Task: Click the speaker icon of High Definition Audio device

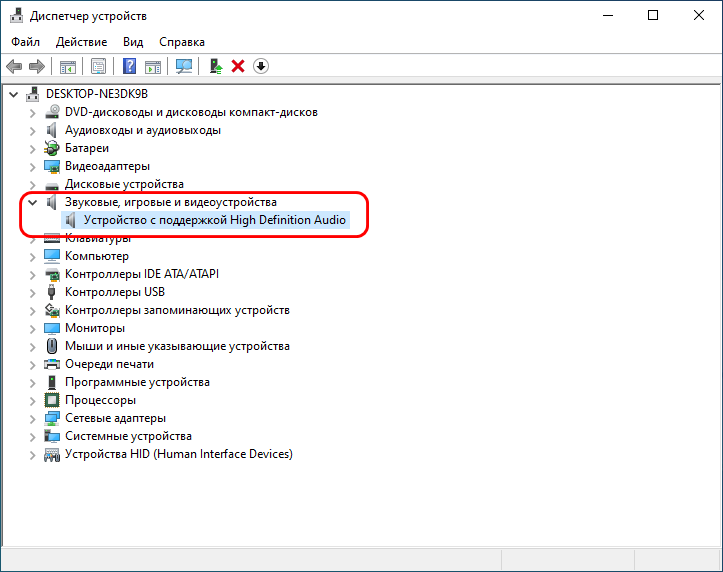Action: 70,220
